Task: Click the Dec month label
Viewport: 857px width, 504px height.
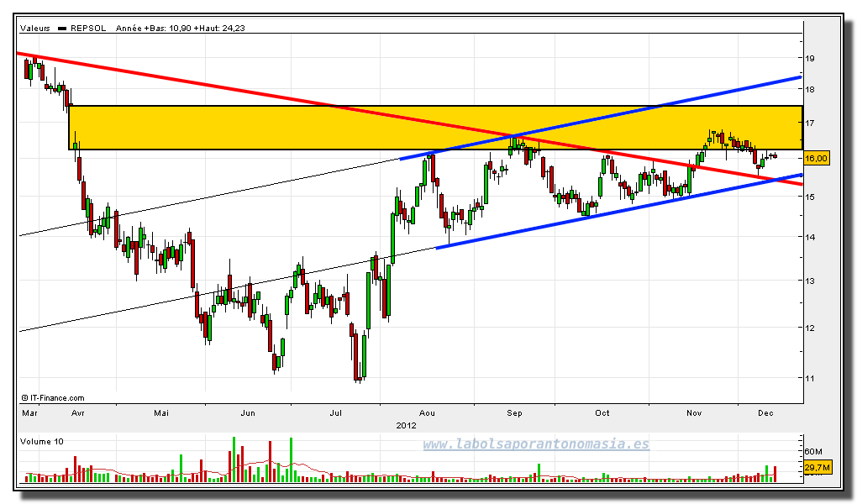Action: pos(765,413)
